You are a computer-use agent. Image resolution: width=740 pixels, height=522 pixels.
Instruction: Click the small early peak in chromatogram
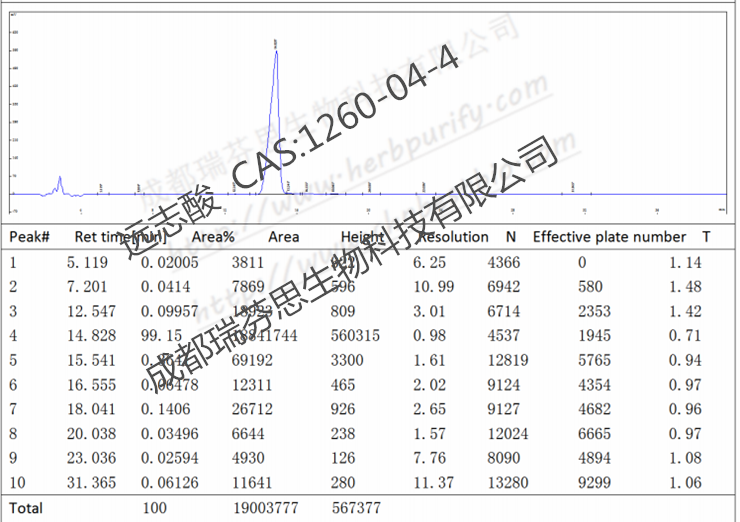click(x=60, y=183)
